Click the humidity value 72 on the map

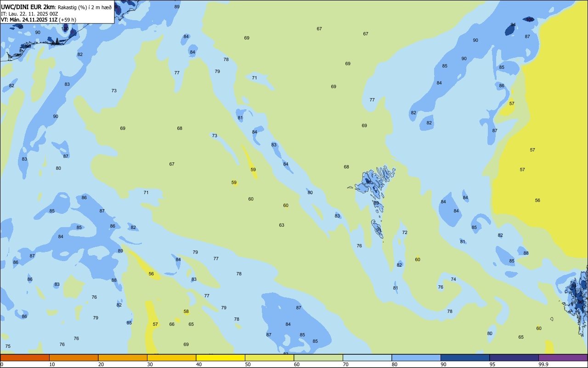tap(405, 233)
